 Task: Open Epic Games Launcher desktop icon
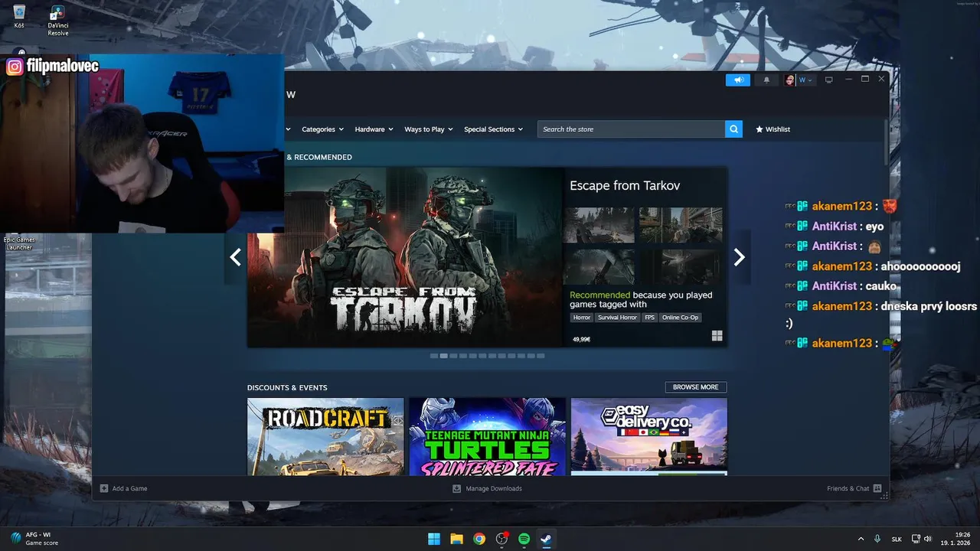pyautogui.click(x=19, y=242)
